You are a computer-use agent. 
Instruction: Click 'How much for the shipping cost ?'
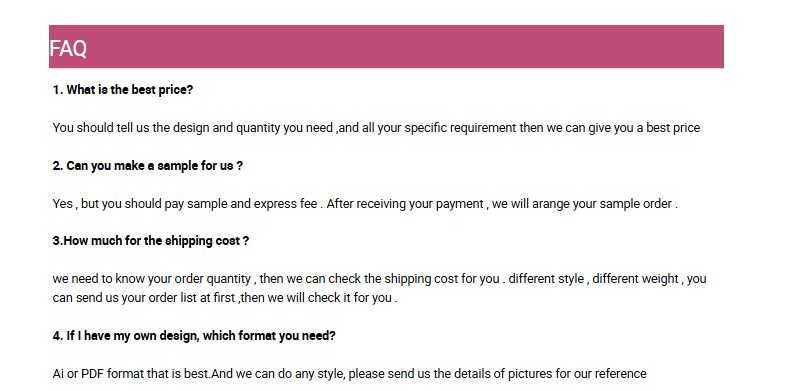tap(150, 241)
